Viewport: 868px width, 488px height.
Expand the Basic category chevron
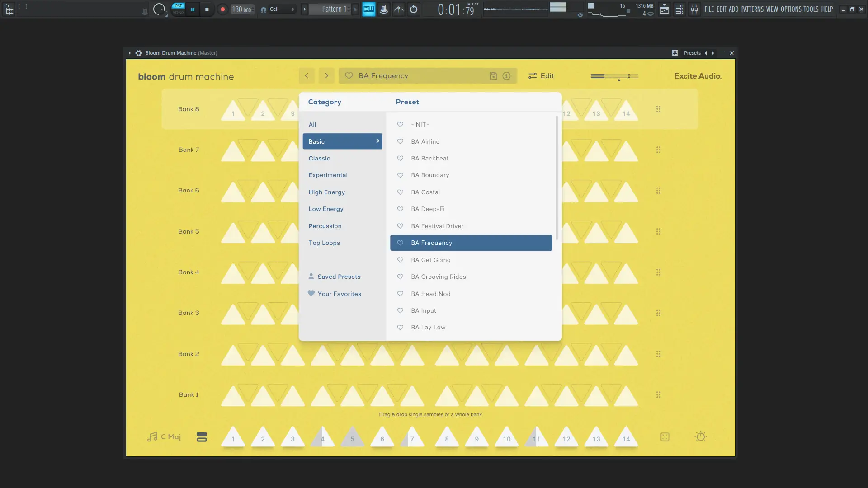click(377, 141)
